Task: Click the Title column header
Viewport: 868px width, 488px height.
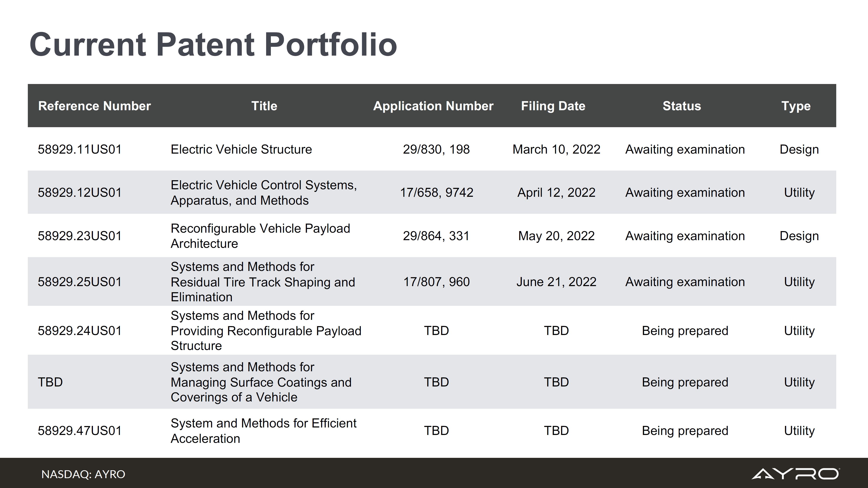Action: coord(264,106)
